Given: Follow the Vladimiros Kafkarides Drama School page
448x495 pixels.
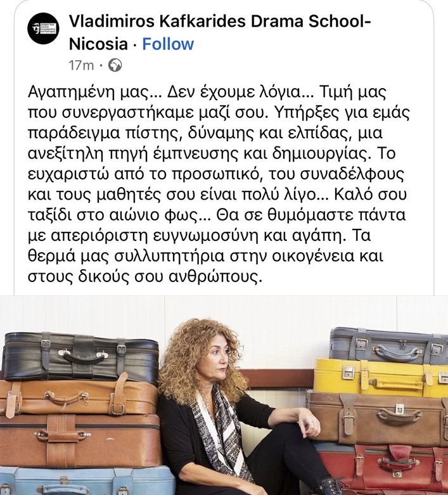Looking at the screenshot, I should click(168, 44).
